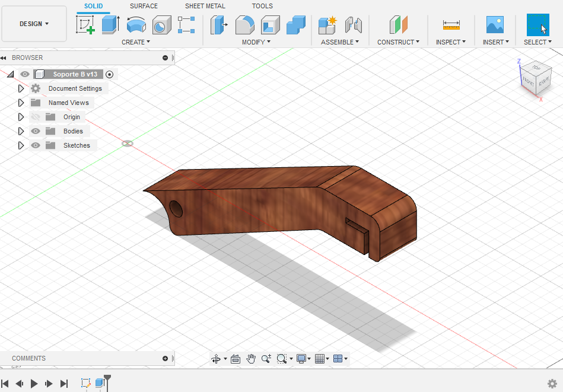Open the Orbit type dropdown arrow
Viewport: 563px width, 392px height.
coord(225,359)
